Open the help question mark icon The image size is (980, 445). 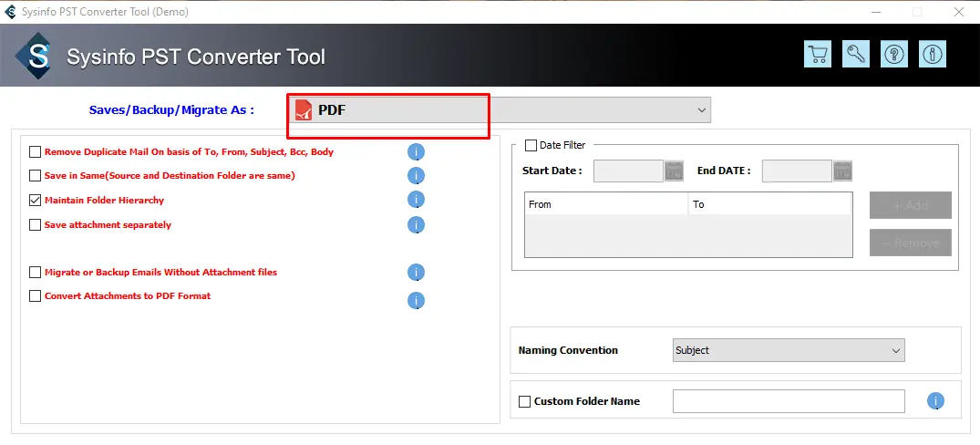(x=893, y=55)
